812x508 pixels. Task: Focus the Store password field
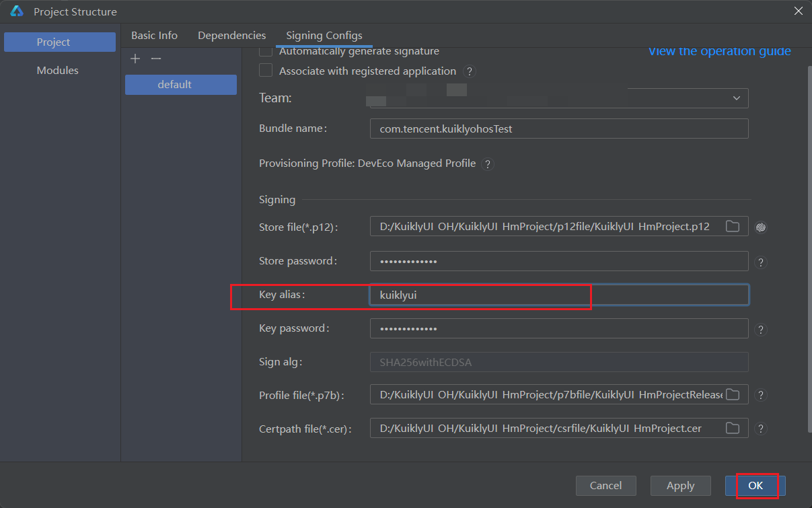coord(559,261)
